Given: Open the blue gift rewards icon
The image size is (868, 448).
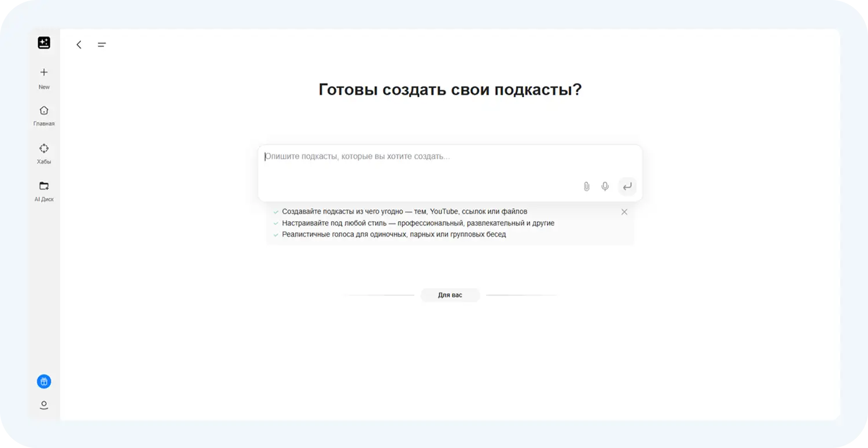Looking at the screenshot, I should coord(44,381).
